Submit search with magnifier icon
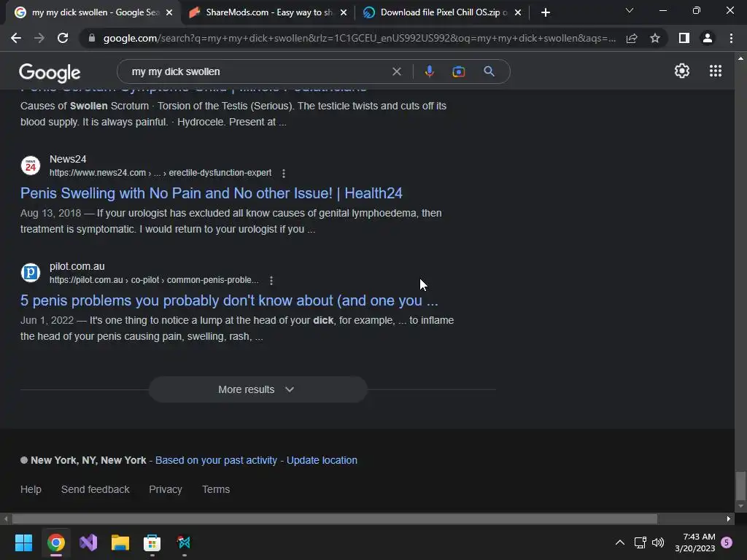 click(489, 71)
